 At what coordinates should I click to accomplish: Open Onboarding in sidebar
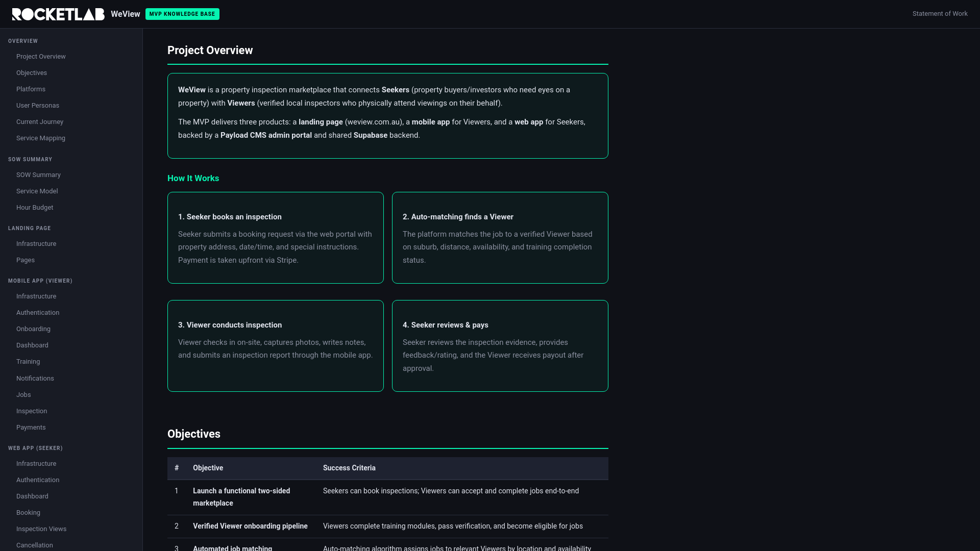tap(33, 329)
